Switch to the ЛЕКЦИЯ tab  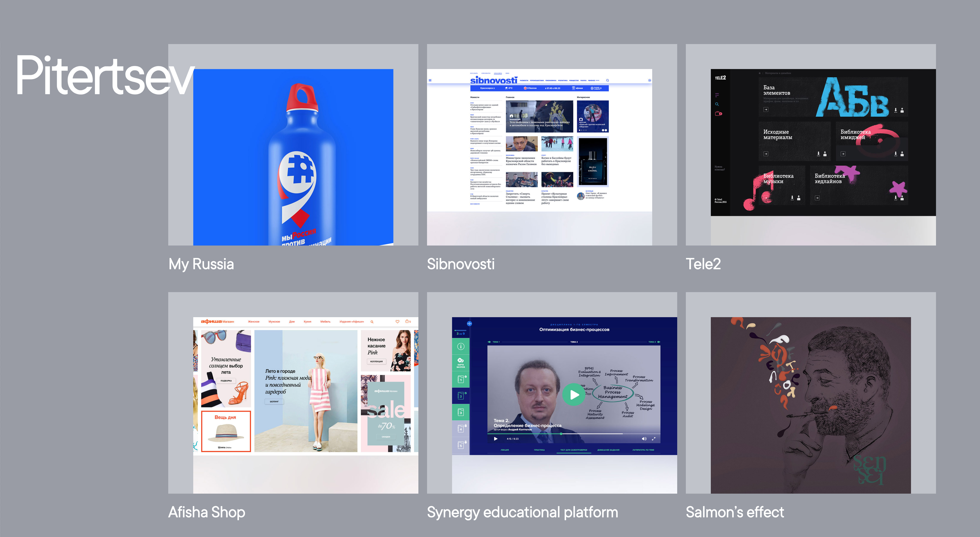coord(504,450)
